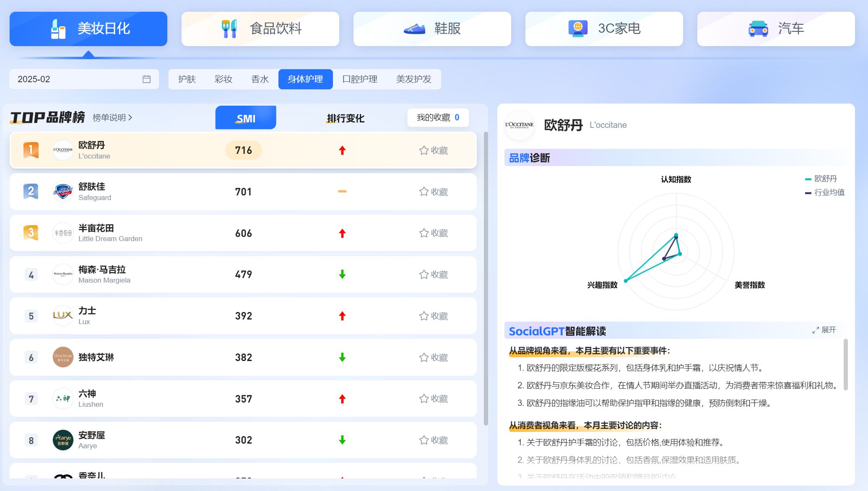Viewport: 868px width, 491px height.
Task: Click the 独特艾琳 brand logo
Action: coord(63,357)
